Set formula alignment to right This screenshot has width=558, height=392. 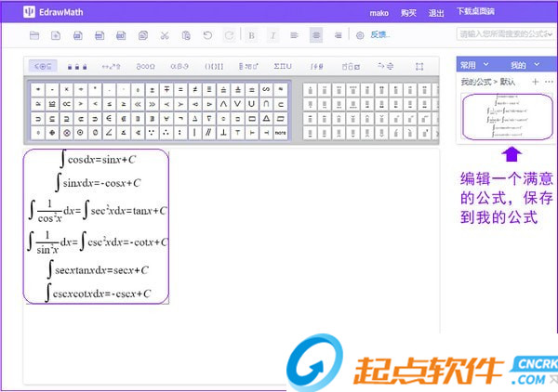(x=338, y=35)
